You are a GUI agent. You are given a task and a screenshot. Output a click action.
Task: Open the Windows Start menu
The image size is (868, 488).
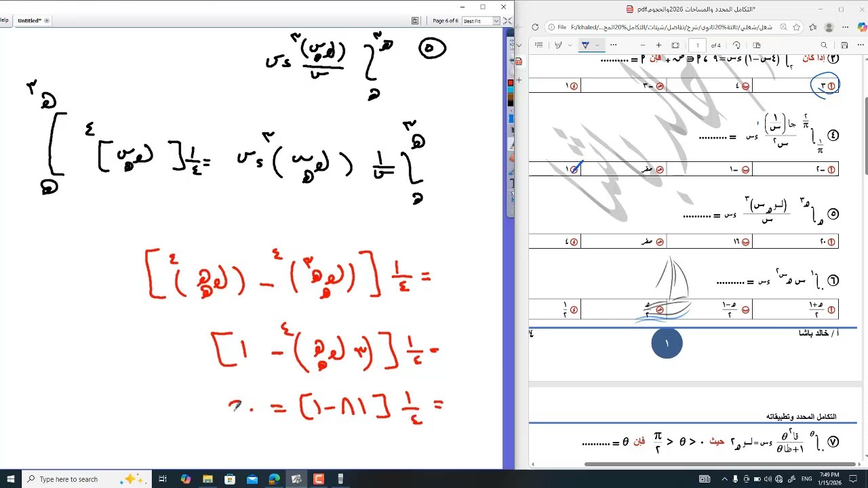10,479
